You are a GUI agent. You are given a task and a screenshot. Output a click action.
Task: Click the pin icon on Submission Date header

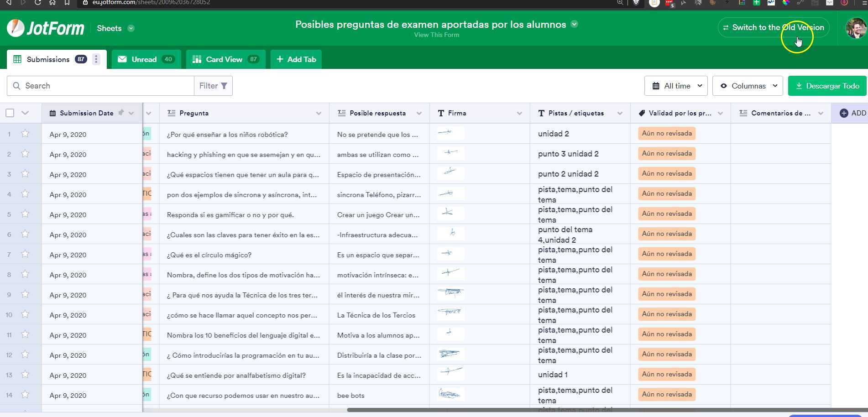click(121, 113)
